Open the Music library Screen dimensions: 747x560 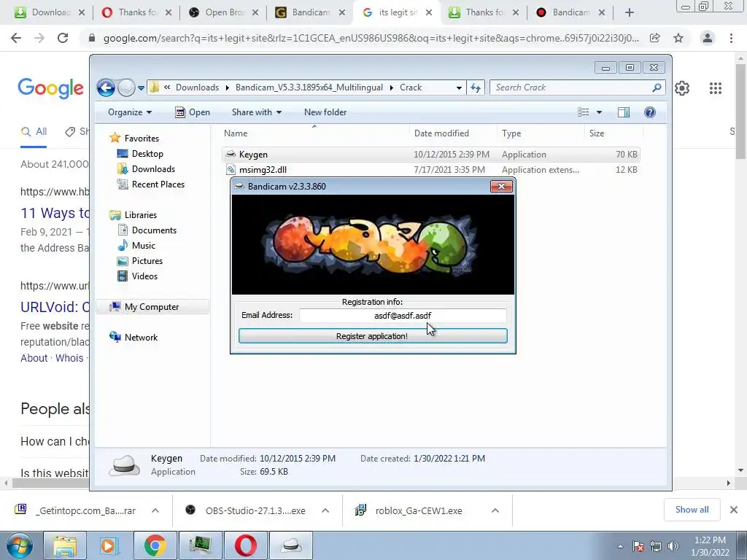[144, 245]
